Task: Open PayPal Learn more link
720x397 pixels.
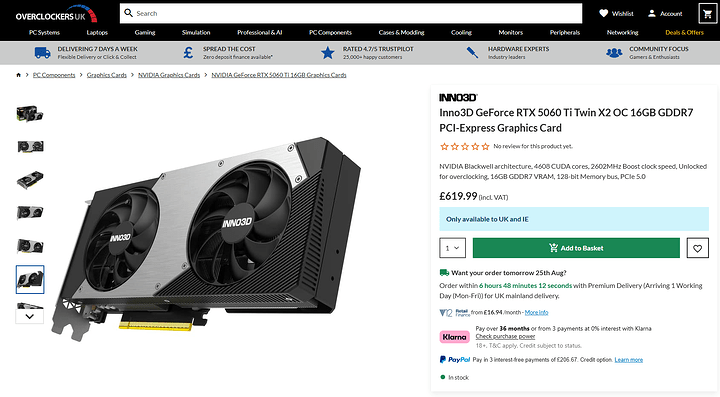Action: click(x=629, y=360)
